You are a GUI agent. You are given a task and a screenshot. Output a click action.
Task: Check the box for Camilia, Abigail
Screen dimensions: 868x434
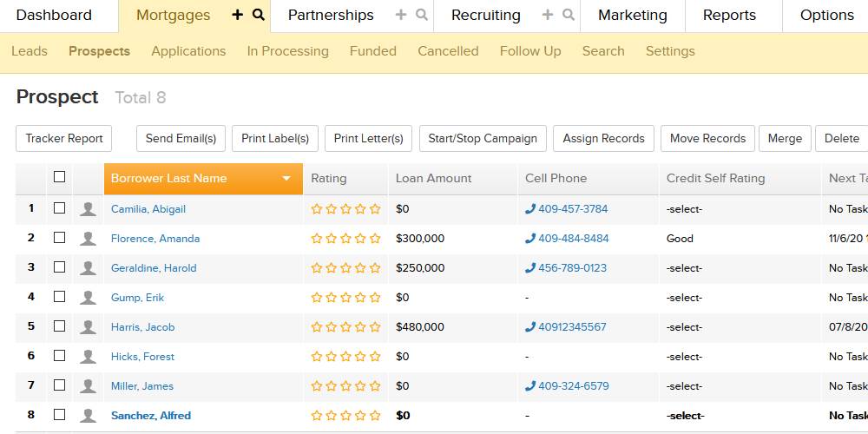point(59,208)
